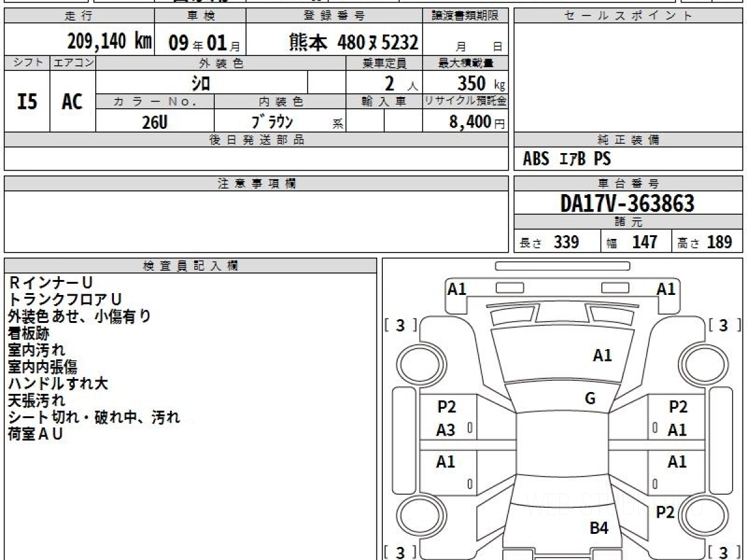Screen dimensions: 747x560
Task: Click inside the empty 注意事項欄 notes box
Action: tap(255, 221)
